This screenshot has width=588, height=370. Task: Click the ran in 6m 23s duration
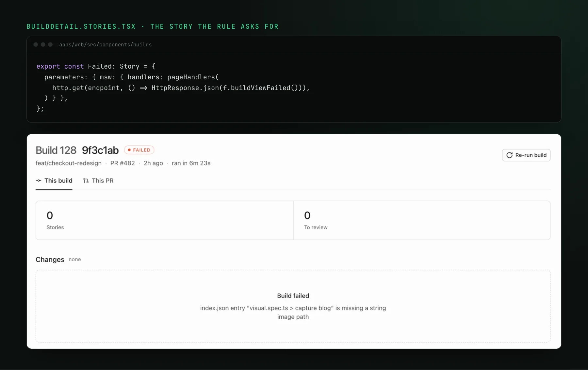click(x=191, y=163)
